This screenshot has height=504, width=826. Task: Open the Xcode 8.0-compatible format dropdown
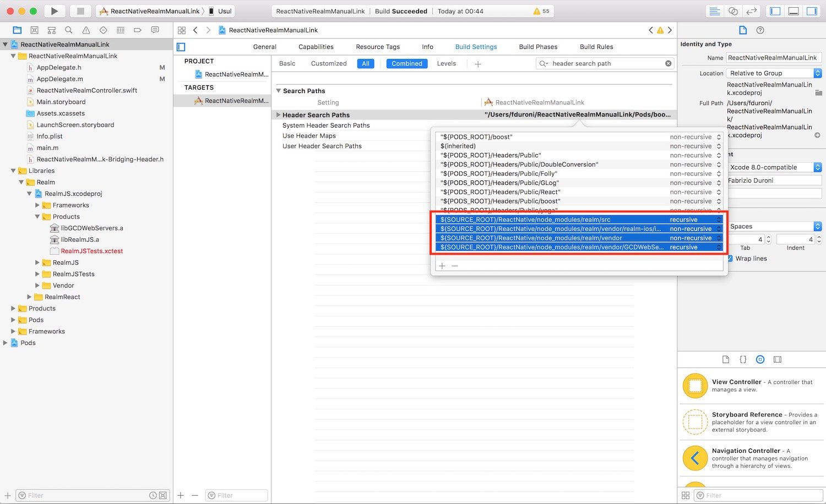pyautogui.click(x=774, y=167)
